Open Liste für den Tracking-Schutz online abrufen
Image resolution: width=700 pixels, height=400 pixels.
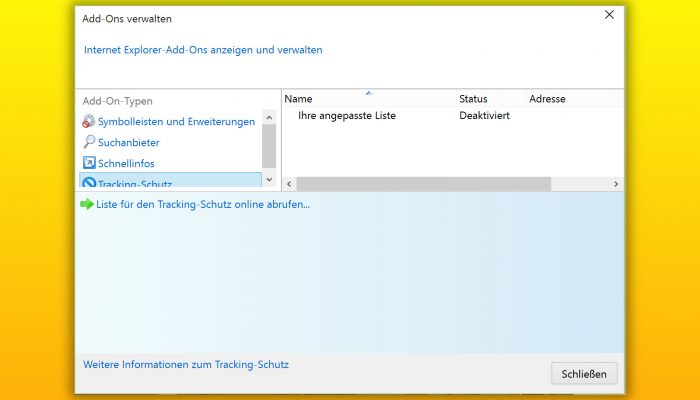point(203,204)
